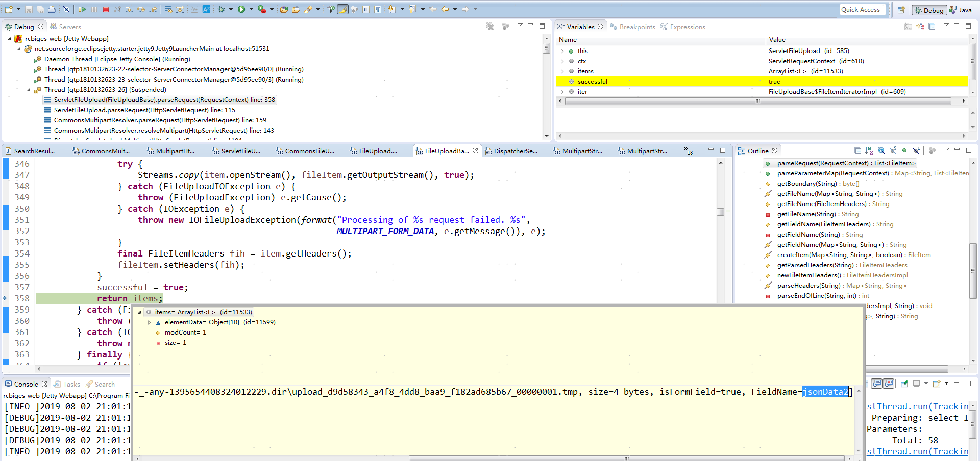Image resolution: width=980 pixels, height=461 pixels.
Task: Toggle Hide Static Members in Outline
Action: pos(893,151)
